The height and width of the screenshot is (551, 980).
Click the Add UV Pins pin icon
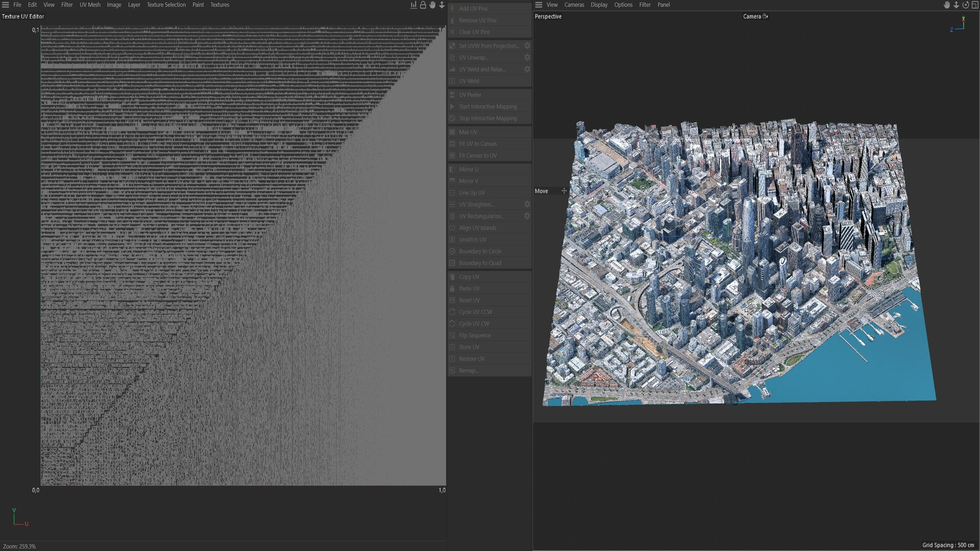[452, 8]
